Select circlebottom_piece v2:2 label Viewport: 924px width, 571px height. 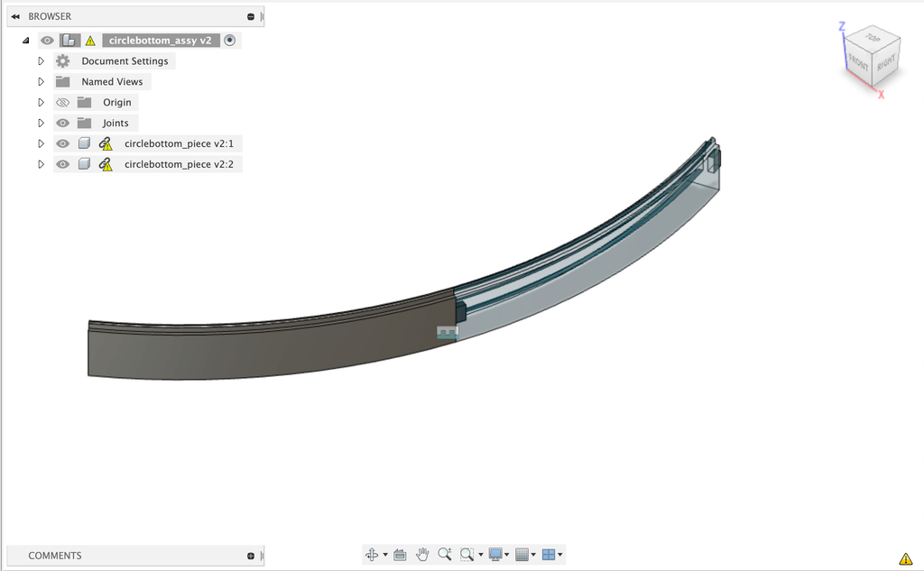pos(180,164)
